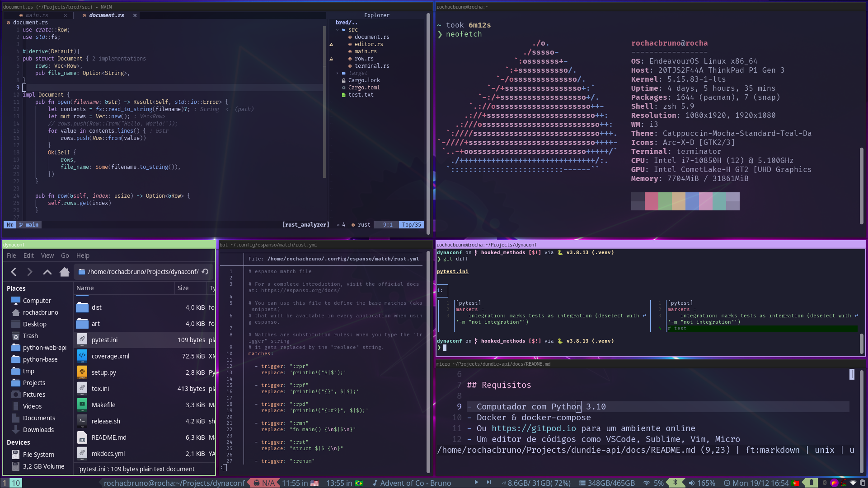Go to parent folder with up arrow
Screen dimensions: 868x488
point(47,272)
